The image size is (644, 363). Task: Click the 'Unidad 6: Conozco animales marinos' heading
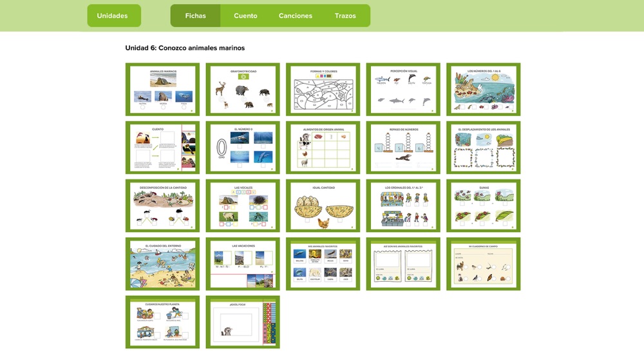185,48
